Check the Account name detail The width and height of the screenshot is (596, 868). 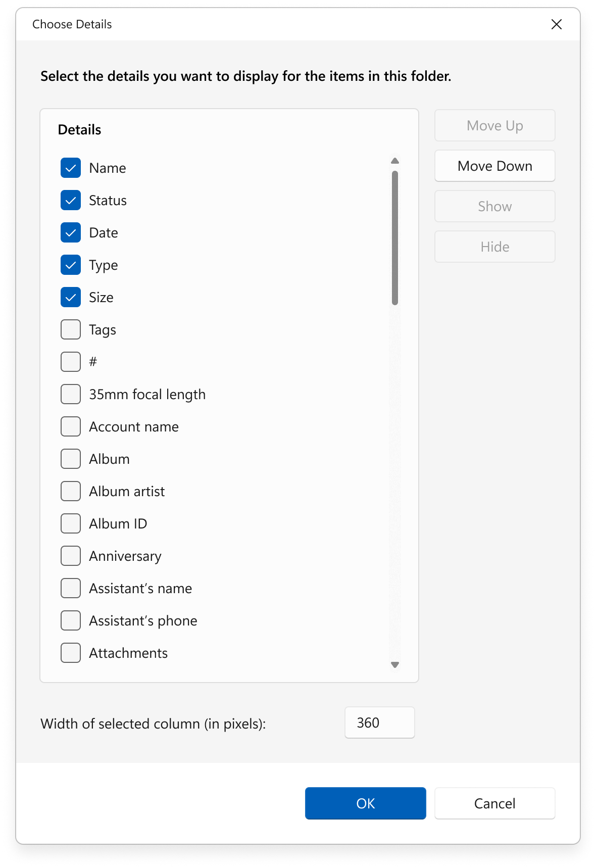[70, 426]
